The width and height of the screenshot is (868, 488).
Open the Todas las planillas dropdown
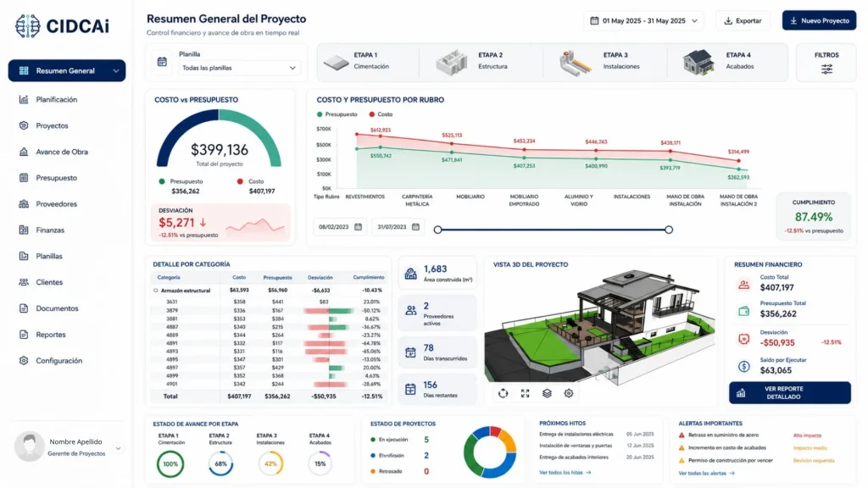pos(238,68)
